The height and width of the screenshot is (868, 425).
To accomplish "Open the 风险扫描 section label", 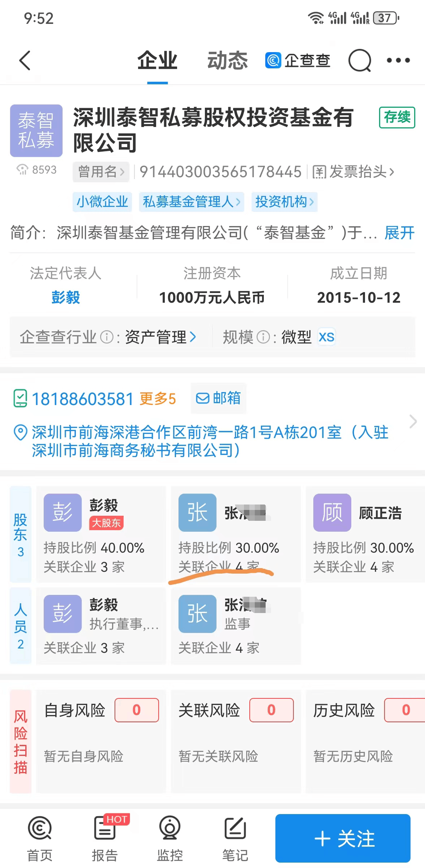I will click(21, 741).
